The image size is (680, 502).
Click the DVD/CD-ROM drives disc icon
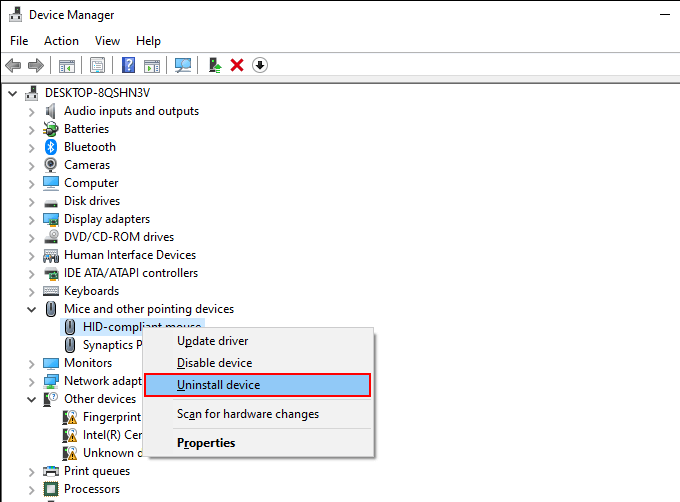point(51,237)
